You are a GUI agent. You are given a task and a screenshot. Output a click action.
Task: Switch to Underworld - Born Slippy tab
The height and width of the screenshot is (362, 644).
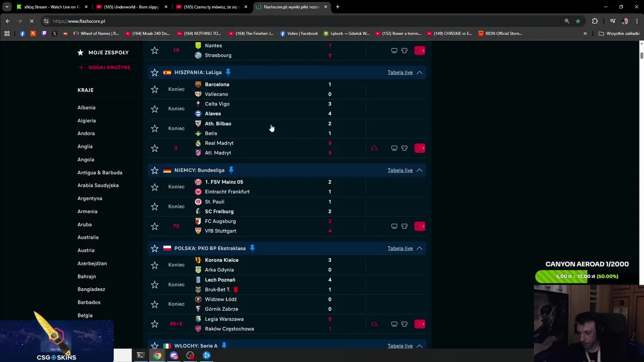click(x=131, y=7)
